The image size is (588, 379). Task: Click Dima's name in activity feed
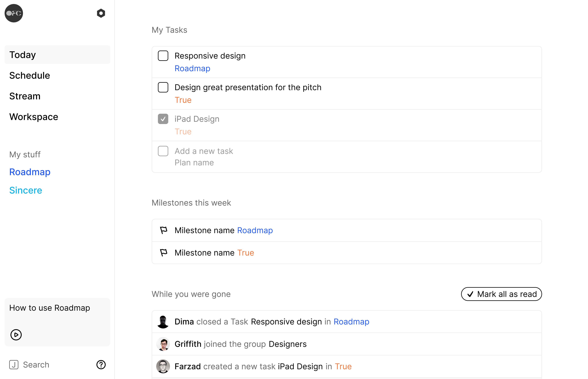click(184, 322)
